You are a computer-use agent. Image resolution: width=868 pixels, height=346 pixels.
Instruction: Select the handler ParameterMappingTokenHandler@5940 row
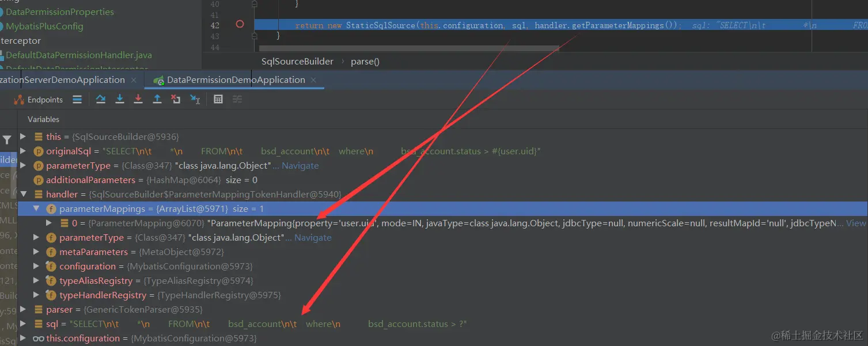coord(442,194)
